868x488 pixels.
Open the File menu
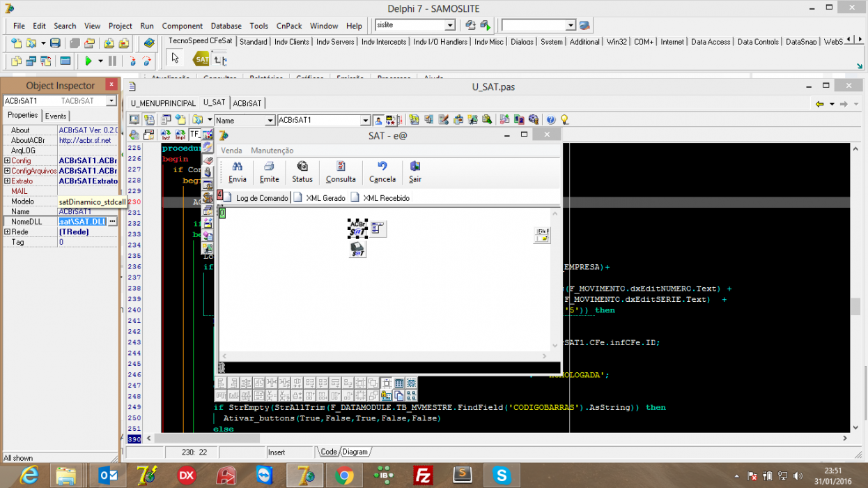(x=19, y=26)
